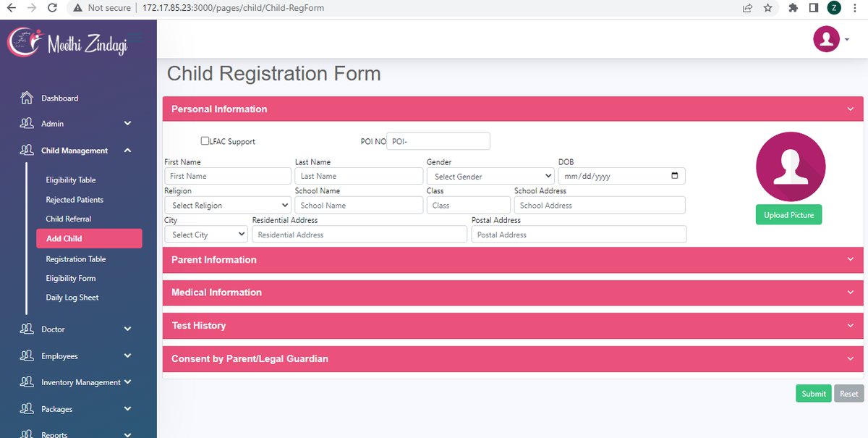Click the Not secure warning icon
The height and width of the screenshot is (438, 868).
coord(77,8)
